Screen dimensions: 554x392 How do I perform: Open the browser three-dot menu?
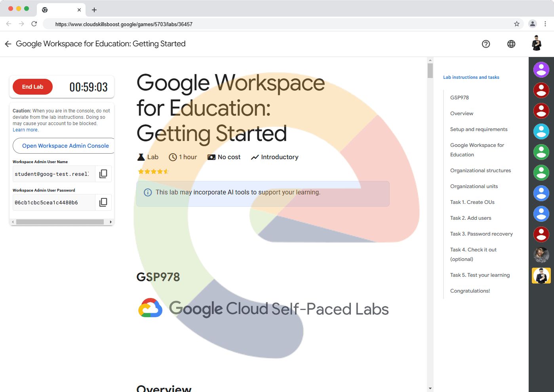coord(545,24)
